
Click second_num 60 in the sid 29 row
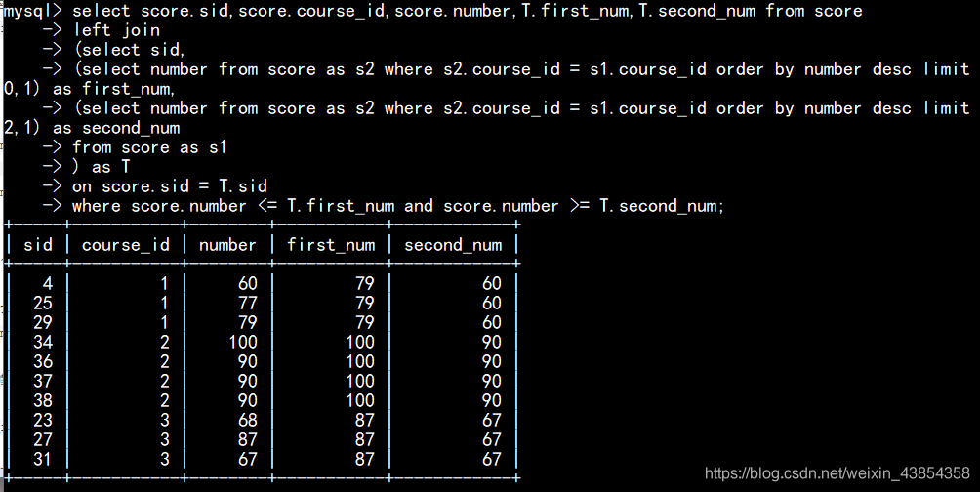[491, 322]
